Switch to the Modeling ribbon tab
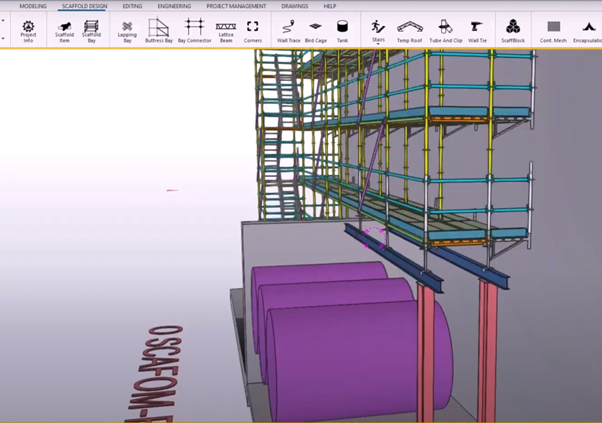This screenshot has width=602, height=423. 33,6
